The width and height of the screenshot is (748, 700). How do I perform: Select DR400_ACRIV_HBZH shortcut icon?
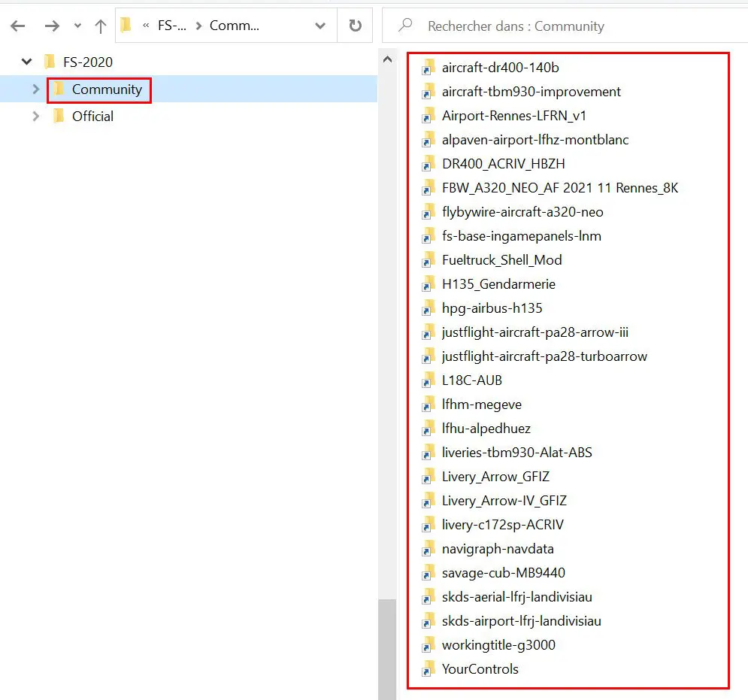[428, 164]
